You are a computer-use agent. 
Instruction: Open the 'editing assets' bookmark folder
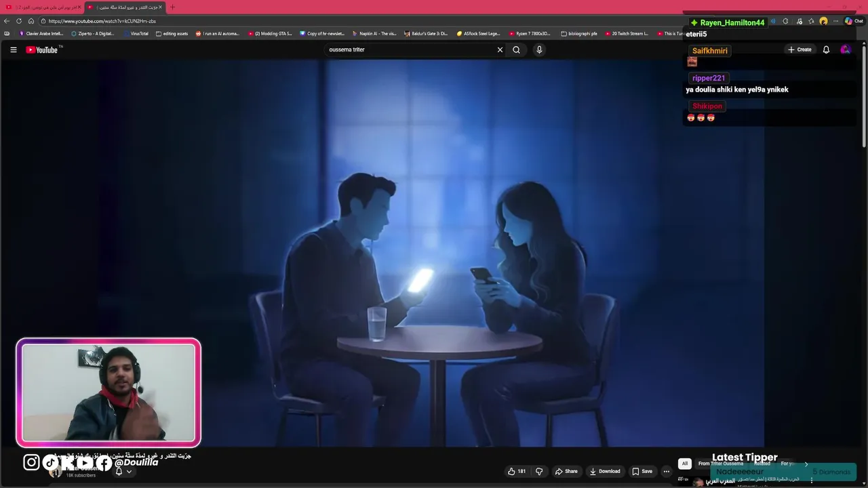[172, 33]
